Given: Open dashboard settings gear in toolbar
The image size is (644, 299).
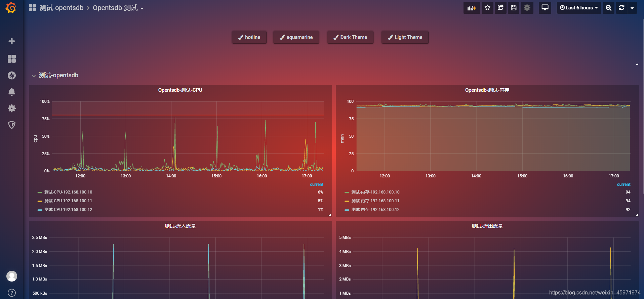Looking at the screenshot, I should tap(527, 8).
